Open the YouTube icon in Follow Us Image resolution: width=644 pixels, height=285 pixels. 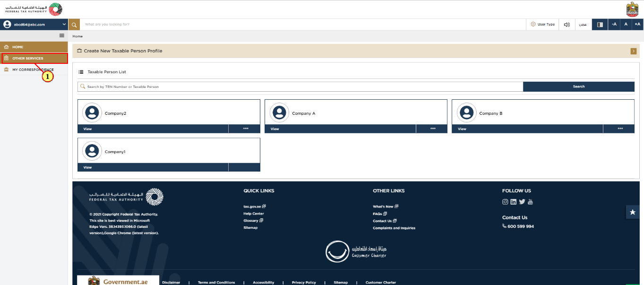point(530,202)
